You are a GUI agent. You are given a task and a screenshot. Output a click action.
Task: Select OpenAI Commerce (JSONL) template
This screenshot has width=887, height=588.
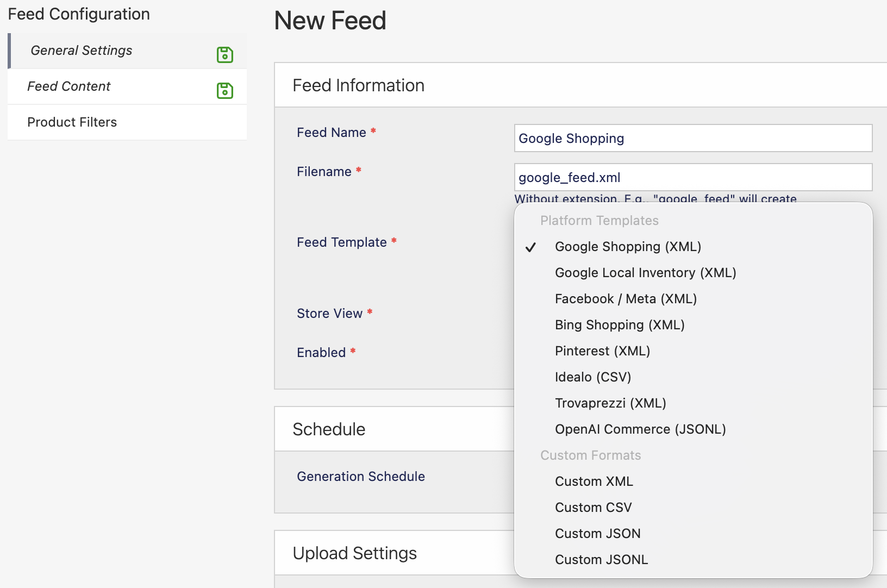tap(693, 429)
